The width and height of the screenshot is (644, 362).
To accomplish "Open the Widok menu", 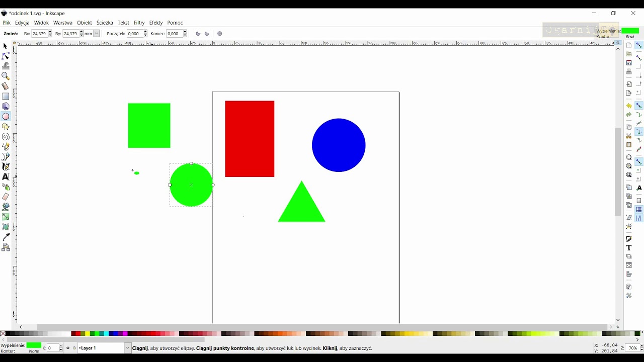I will coord(41,23).
